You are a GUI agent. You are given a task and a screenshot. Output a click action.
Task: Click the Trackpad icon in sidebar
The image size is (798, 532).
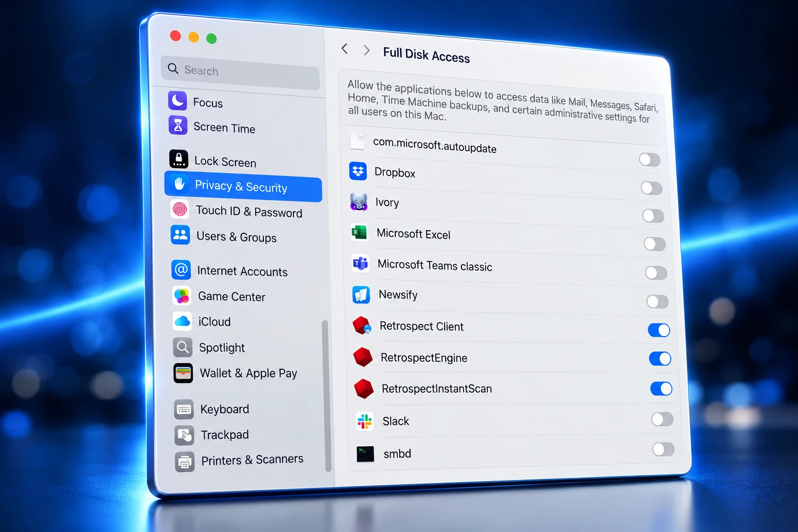pos(184,435)
